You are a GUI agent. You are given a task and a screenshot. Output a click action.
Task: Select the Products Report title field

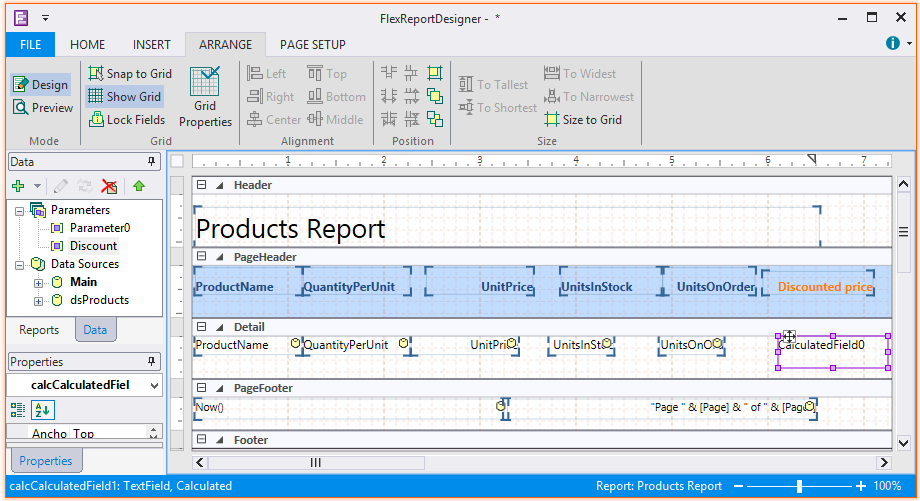pos(290,229)
